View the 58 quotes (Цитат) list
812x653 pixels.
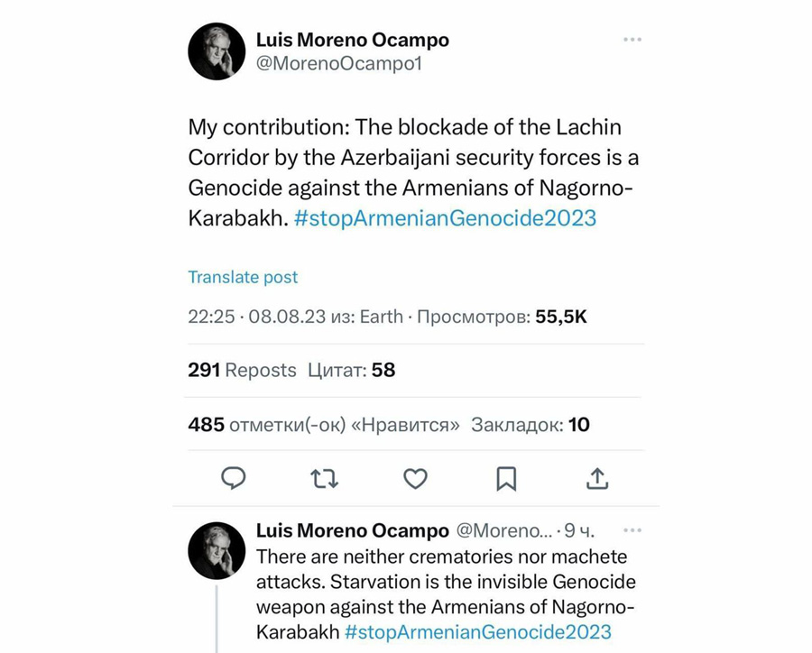(352, 370)
